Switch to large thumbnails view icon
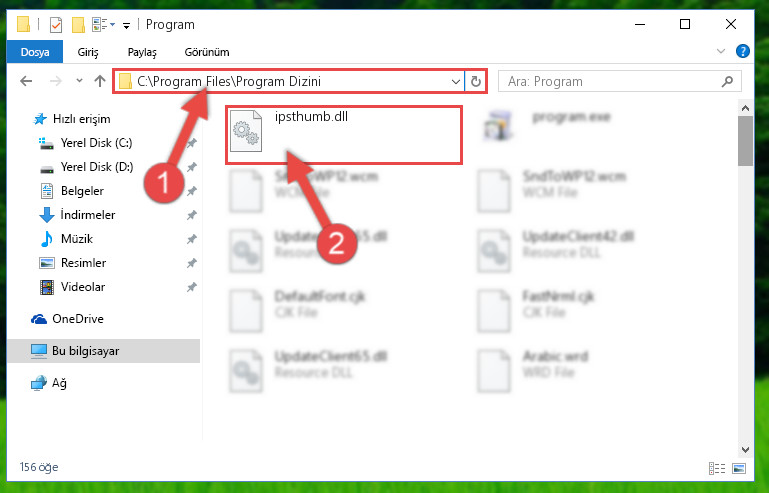This screenshot has height=493, width=769. click(739, 468)
